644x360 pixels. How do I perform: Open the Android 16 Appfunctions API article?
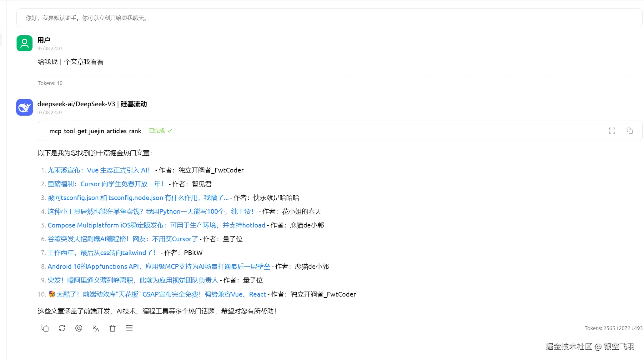159,267
